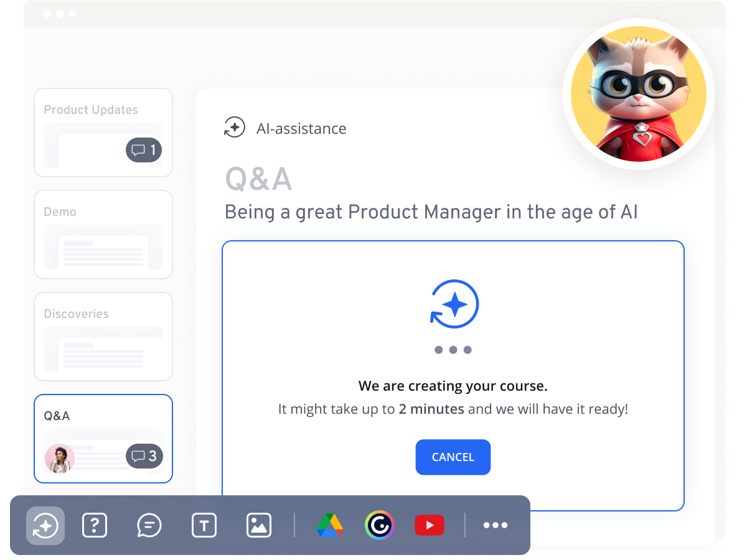Viewport: 747px width, 560px height.
Task: Select the Q&A card in the sidebar
Action: 103,438
